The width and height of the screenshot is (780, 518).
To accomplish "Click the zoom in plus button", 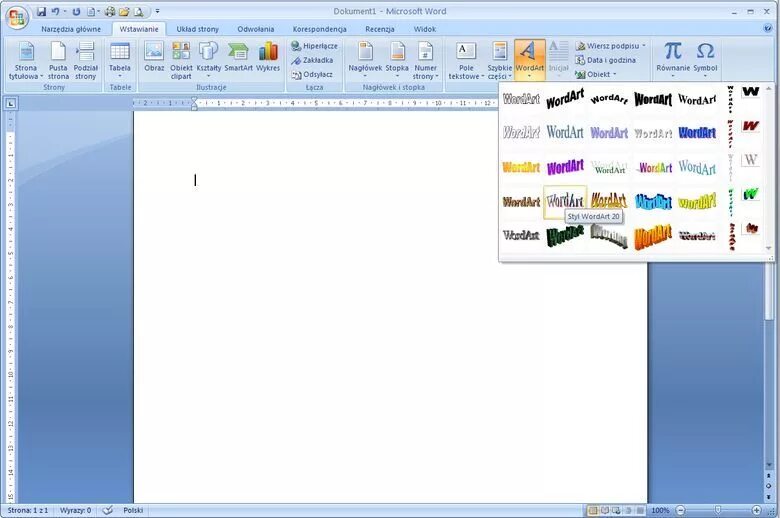I will pos(757,510).
